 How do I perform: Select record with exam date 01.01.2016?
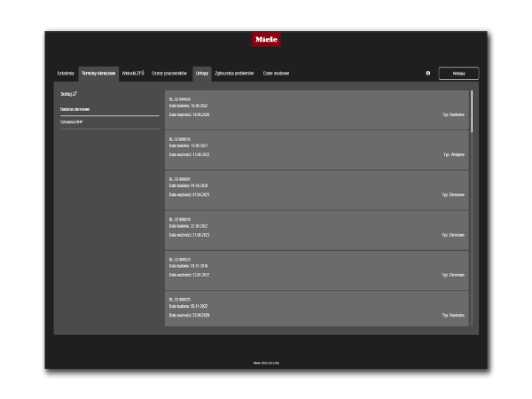317,270
